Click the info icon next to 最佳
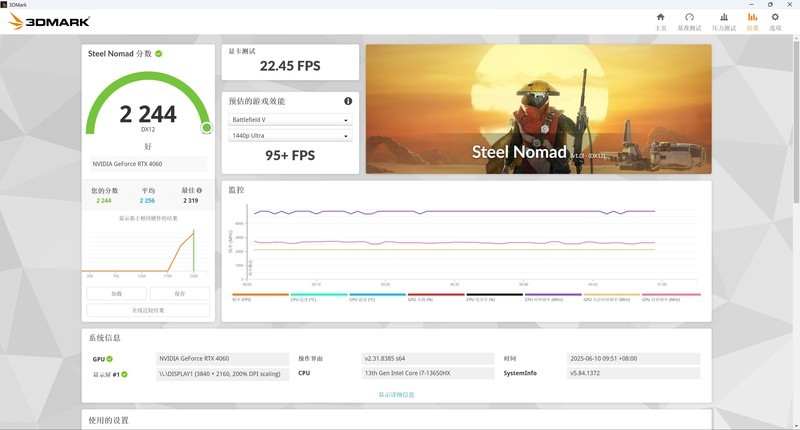This screenshot has height=430, width=800. 199,190
